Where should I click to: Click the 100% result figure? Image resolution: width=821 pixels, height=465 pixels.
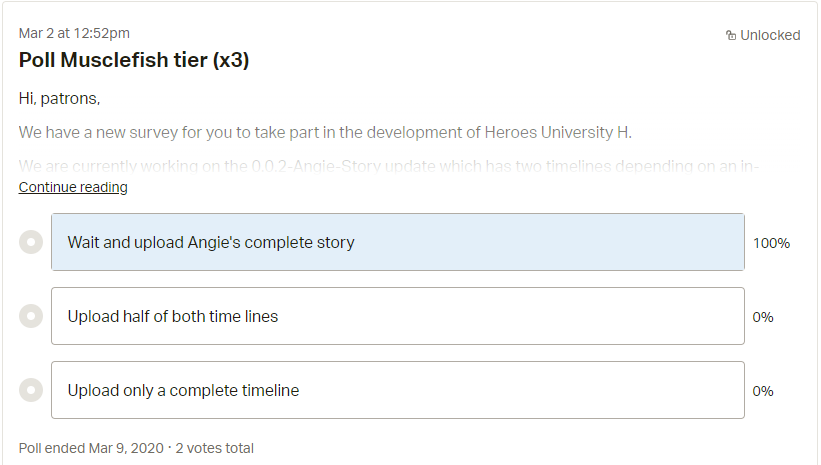pyautogui.click(x=771, y=243)
